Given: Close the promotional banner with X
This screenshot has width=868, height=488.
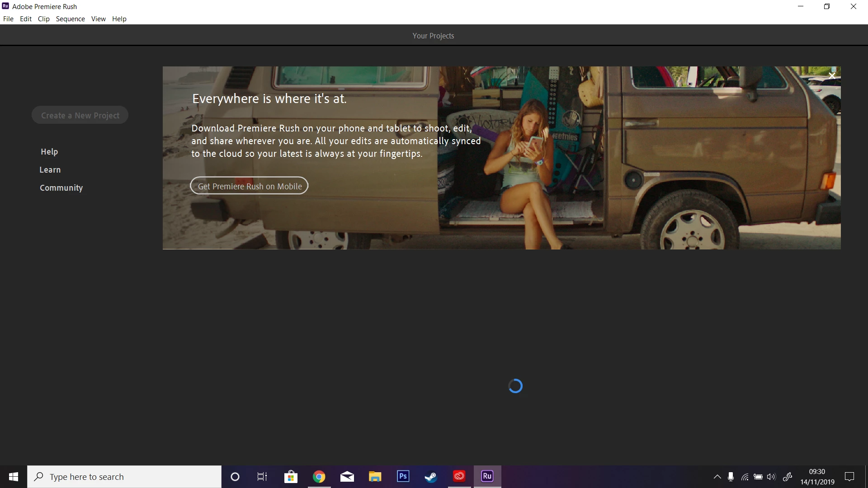Looking at the screenshot, I should click(832, 75).
